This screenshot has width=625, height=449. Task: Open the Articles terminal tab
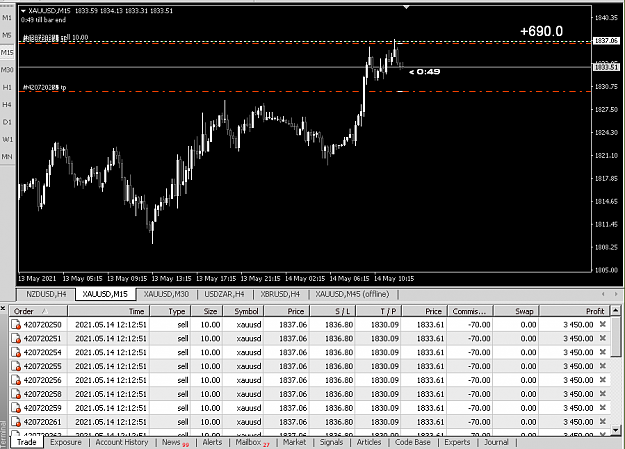click(369, 442)
